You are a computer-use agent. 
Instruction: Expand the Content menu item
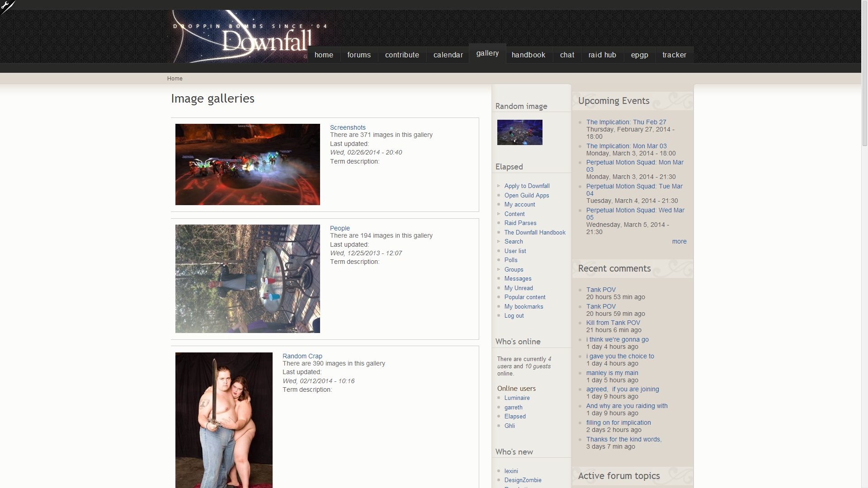pyautogui.click(x=514, y=214)
